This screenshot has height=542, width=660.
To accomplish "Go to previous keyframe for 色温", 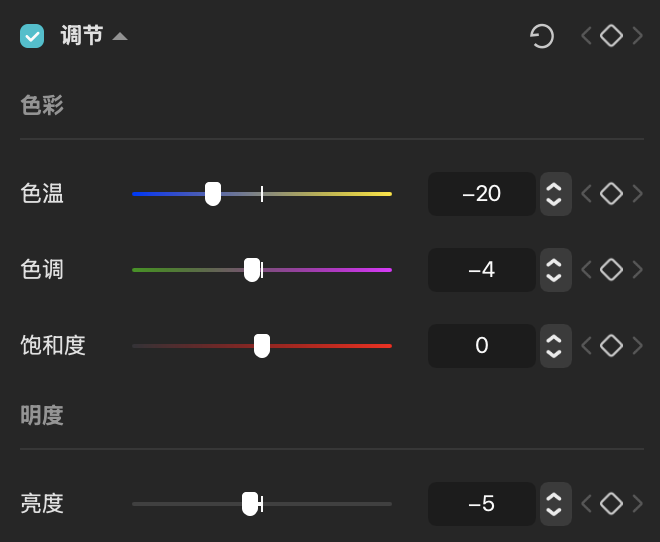I will tap(586, 194).
